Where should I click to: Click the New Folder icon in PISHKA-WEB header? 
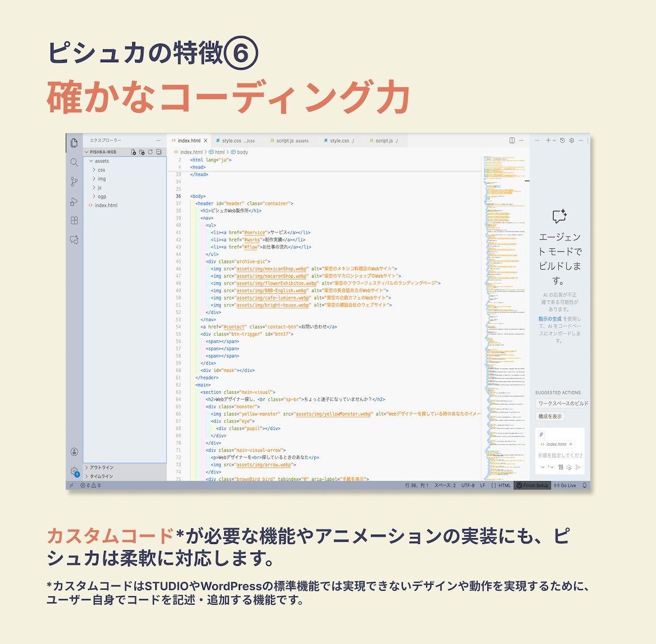[x=142, y=152]
